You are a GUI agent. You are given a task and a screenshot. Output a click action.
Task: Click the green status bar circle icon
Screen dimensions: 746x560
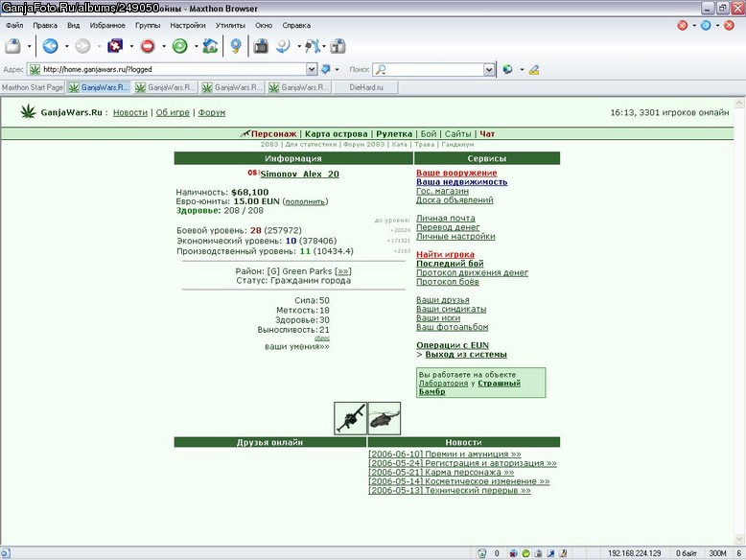coord(525,553)
